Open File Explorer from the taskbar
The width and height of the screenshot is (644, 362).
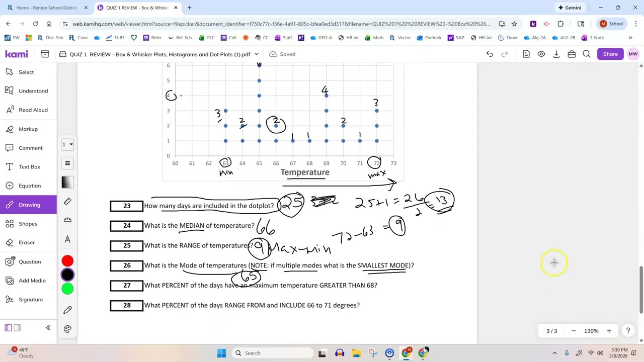tap(356, 353)
